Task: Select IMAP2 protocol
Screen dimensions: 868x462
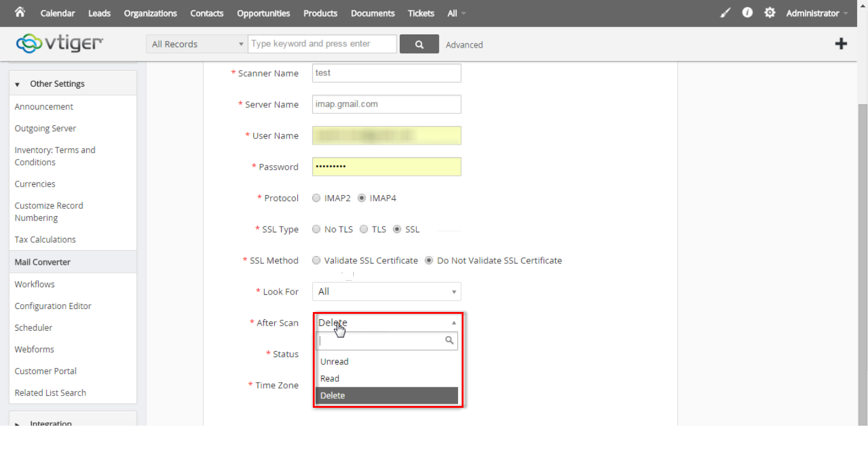Action: [x=316, y=198]
